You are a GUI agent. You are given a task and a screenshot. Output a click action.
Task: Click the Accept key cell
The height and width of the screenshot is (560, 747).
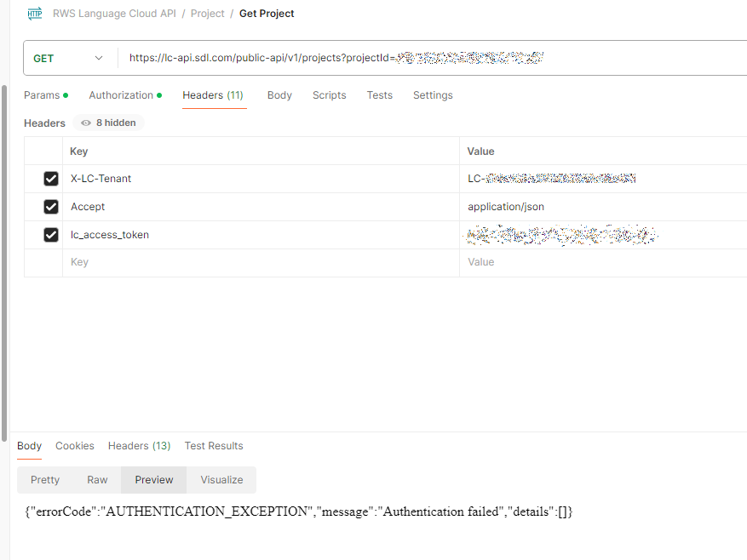[261, 207]
